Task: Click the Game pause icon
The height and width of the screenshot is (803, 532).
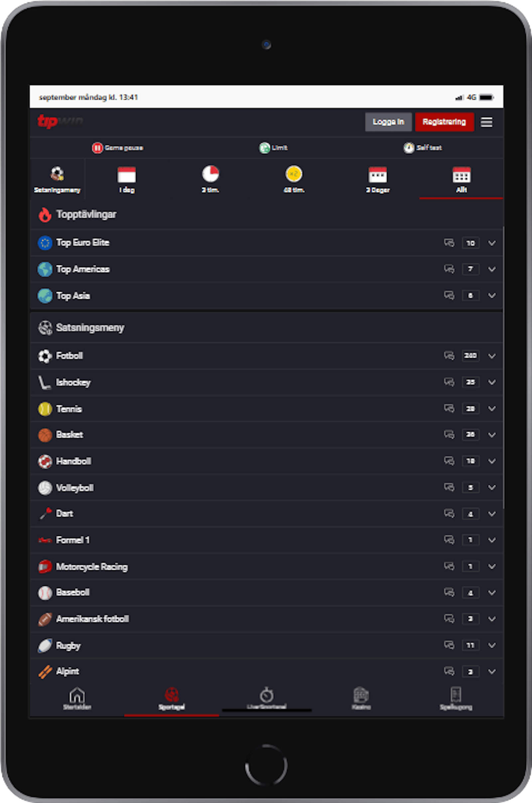Action: [x=97, y=148]
